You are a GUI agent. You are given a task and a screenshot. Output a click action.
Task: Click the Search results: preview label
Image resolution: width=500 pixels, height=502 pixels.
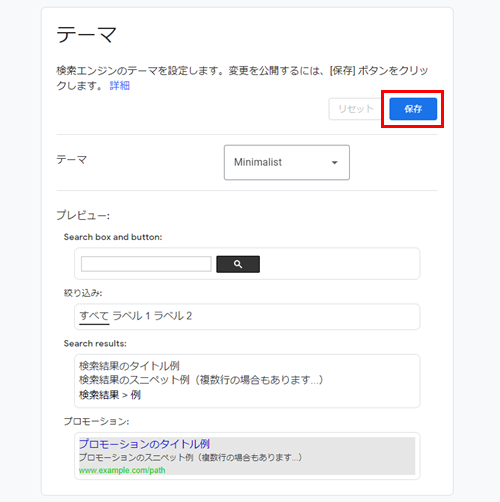click(95, 343)
